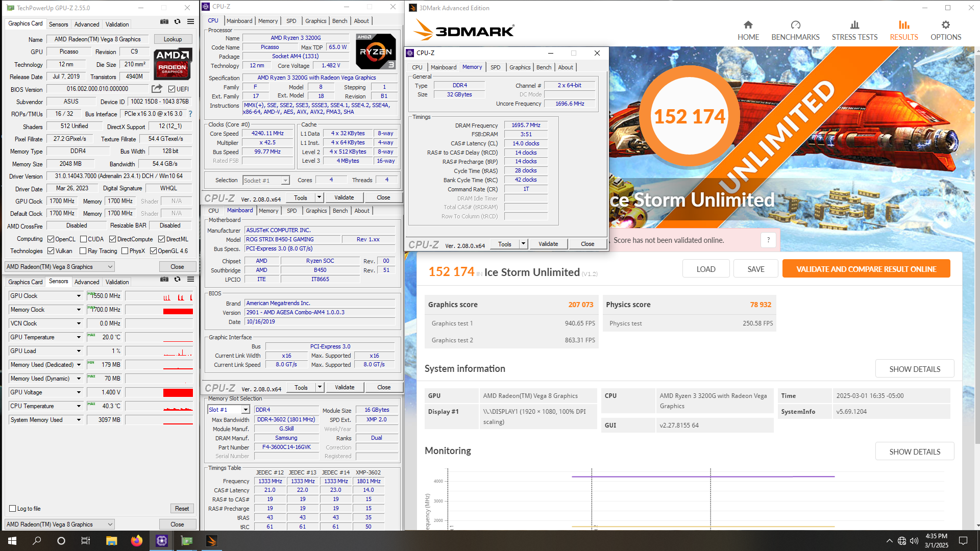Screen dimensions: 980x551
Task: Open GPU-Z hamburger menu in top panel
Action: click(x=190, y=21)
